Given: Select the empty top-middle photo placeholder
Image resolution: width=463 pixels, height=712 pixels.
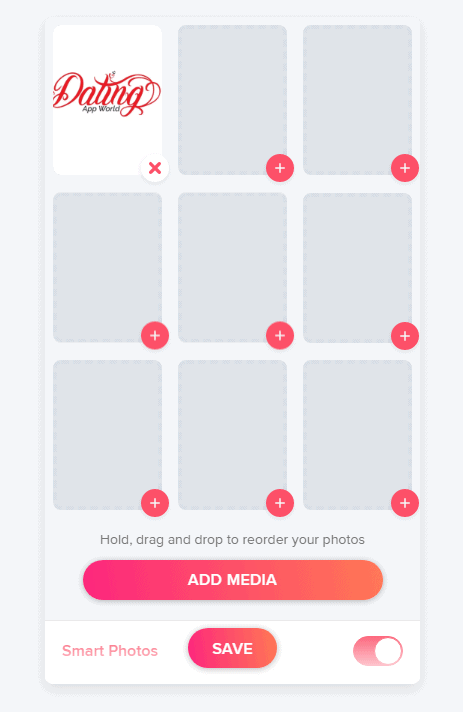Looking at the screenshot, I should (232, 100).
